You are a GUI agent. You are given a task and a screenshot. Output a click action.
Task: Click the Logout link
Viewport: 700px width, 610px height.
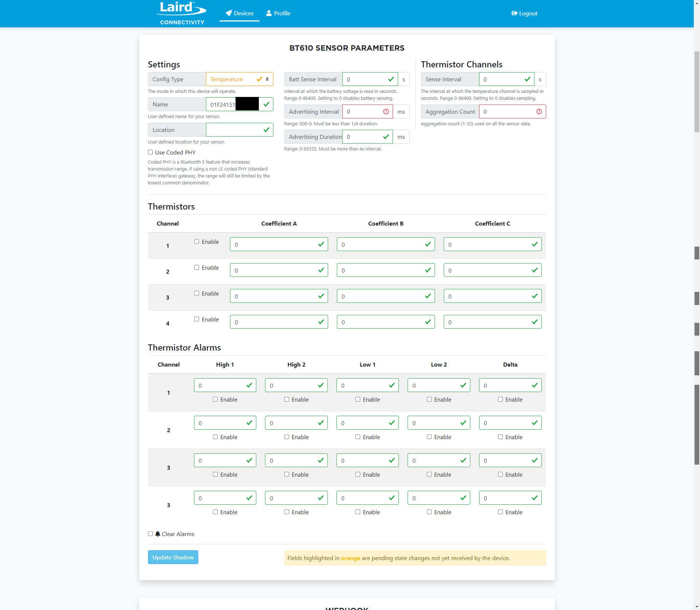[x=528, y=13]
